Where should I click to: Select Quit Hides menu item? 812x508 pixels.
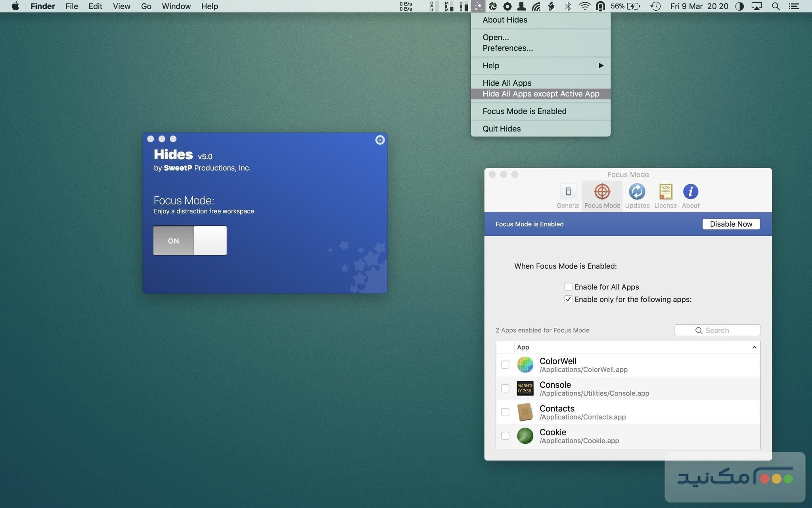click(502, 129)
